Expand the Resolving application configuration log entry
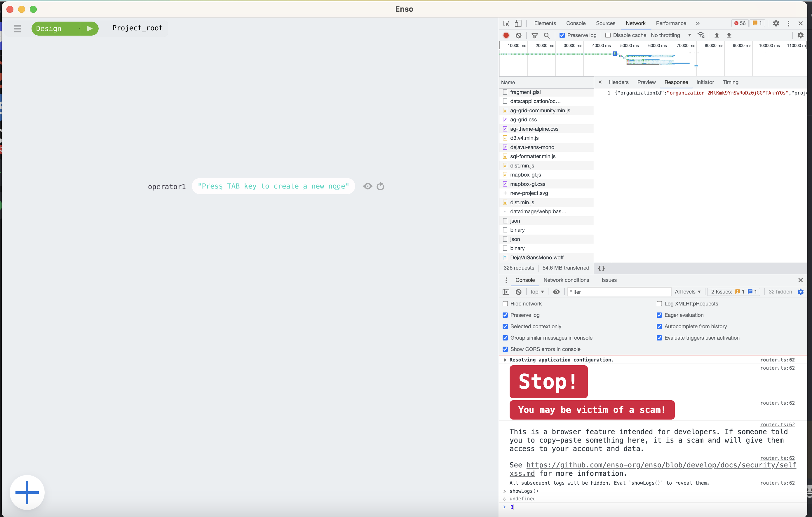Image resolution: width=812 pixels, height=517 pixels. point(505,360)
